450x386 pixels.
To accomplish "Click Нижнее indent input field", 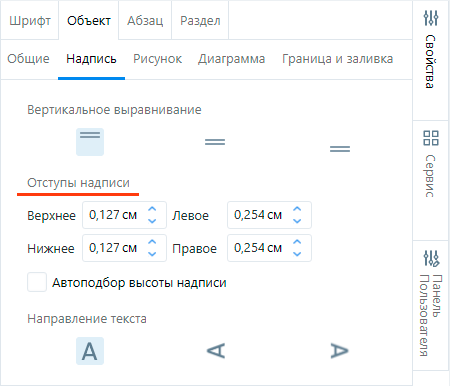I will pyautogui.click(x=124, y=248).
